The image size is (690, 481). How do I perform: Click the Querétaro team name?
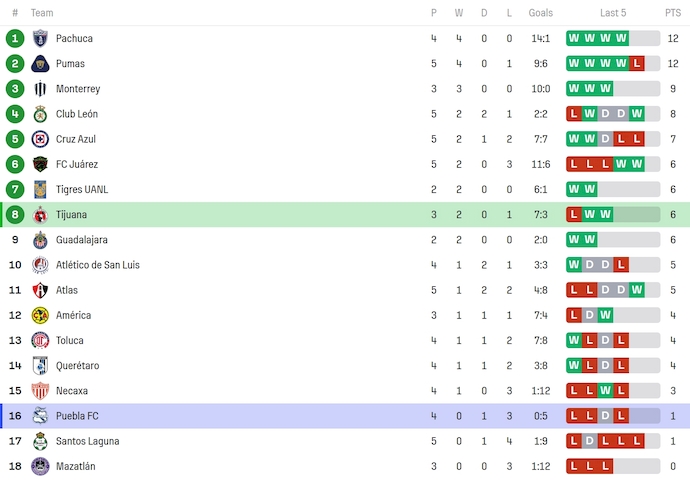point(77,366)
